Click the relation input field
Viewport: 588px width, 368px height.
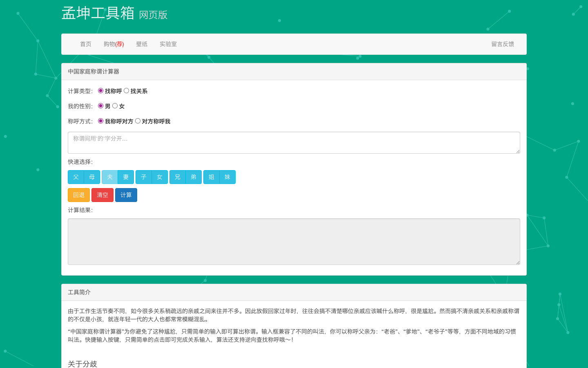[x=294, y=143]
